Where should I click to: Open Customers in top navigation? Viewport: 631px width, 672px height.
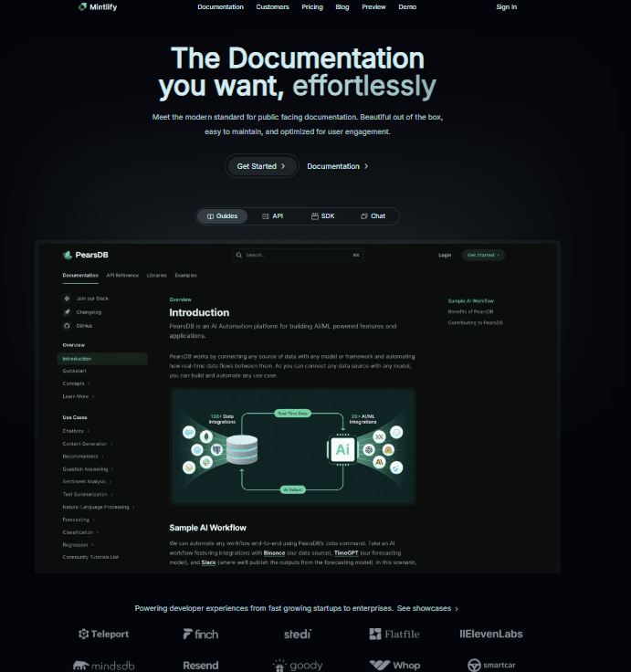[273, 7]
